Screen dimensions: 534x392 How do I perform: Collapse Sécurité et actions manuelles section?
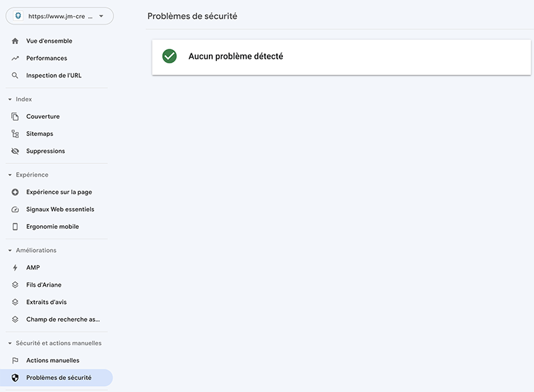[x=10, y=343]
